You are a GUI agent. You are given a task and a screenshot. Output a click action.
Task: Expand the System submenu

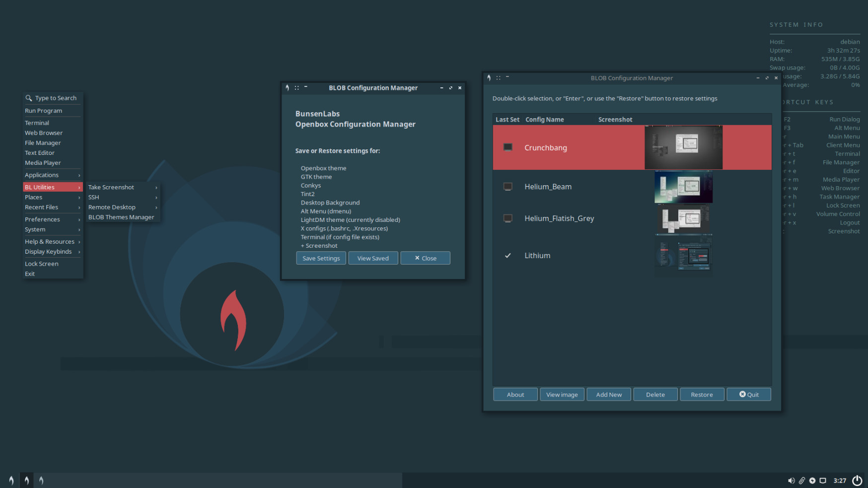pos(52,229)
